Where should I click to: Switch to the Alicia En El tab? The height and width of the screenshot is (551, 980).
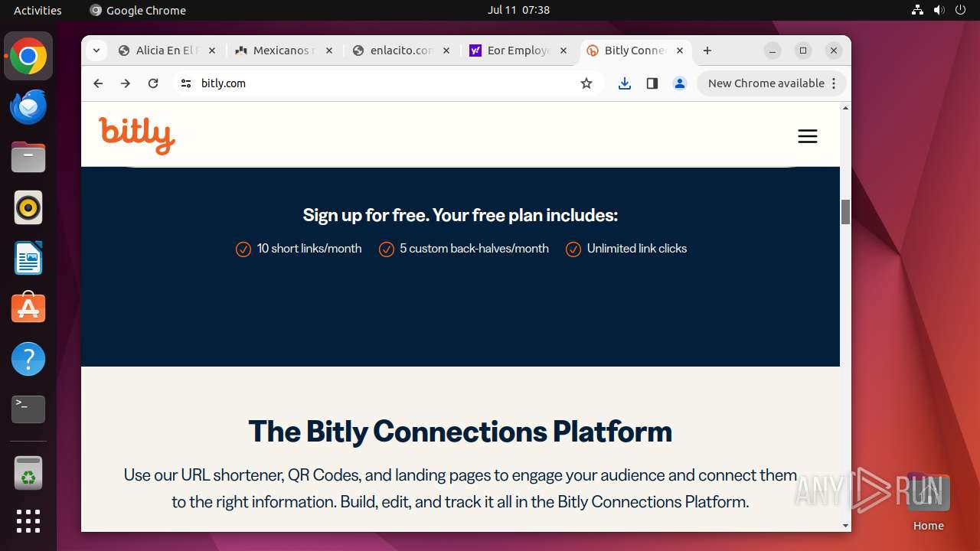point(168,51)
